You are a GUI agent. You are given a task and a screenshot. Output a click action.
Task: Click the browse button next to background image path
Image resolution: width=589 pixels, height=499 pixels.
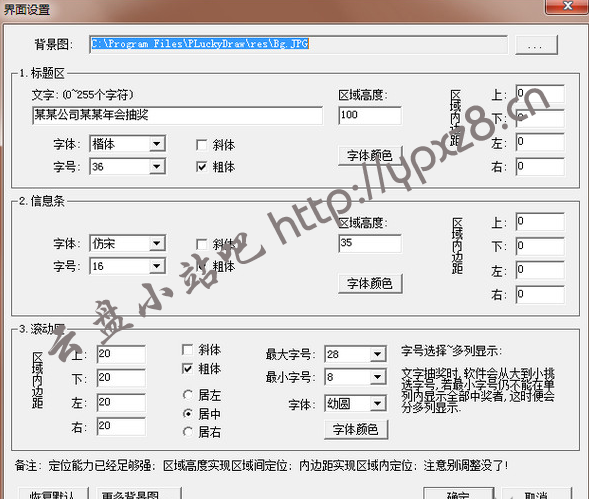pyautogui.click(x=536, y=45)
